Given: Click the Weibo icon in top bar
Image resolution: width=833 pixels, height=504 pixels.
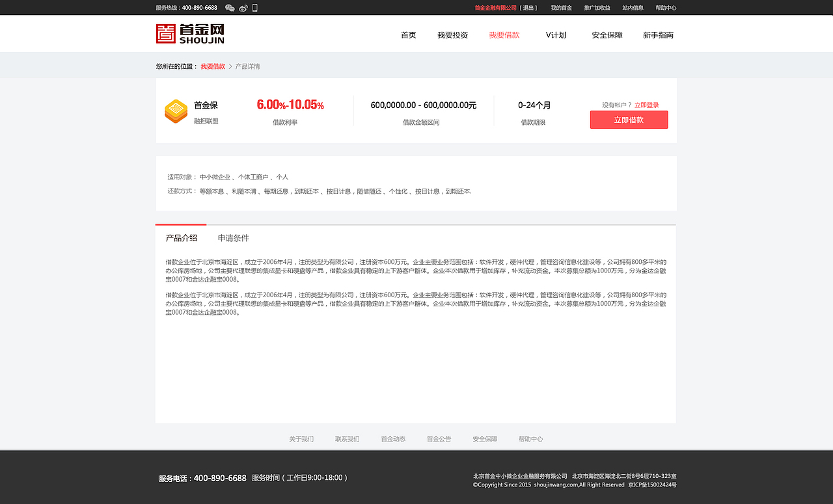Looking at the screenshot, I should (x=243, y=8).
